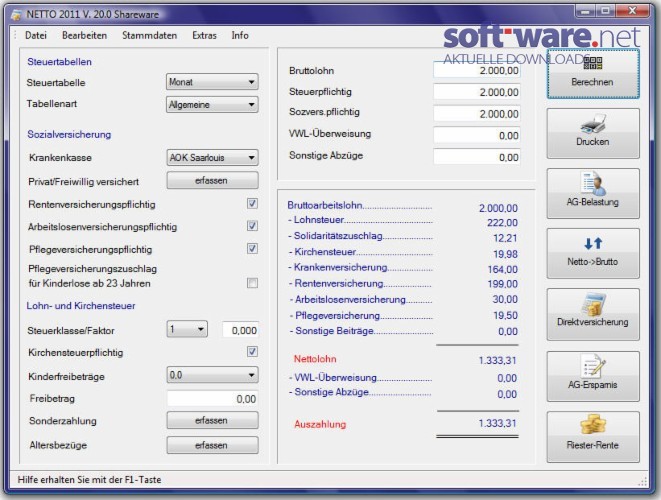Screen dimensions: 661x500
Task: Click the Nettolohn label
Action: pos(315,359)
